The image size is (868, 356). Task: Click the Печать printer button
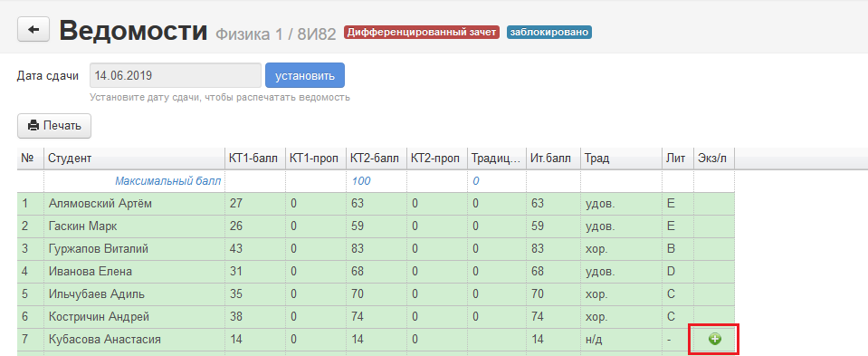[x=54, y=126]
